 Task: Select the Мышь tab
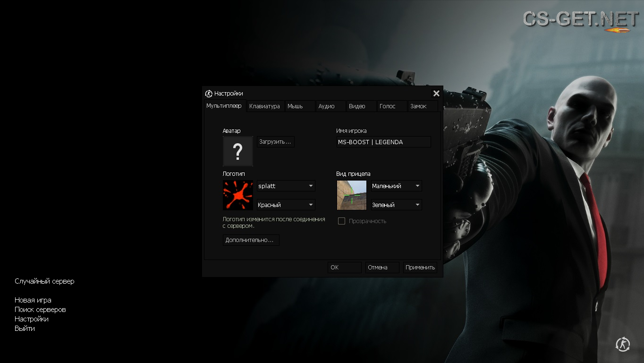(x=295, y=106)
